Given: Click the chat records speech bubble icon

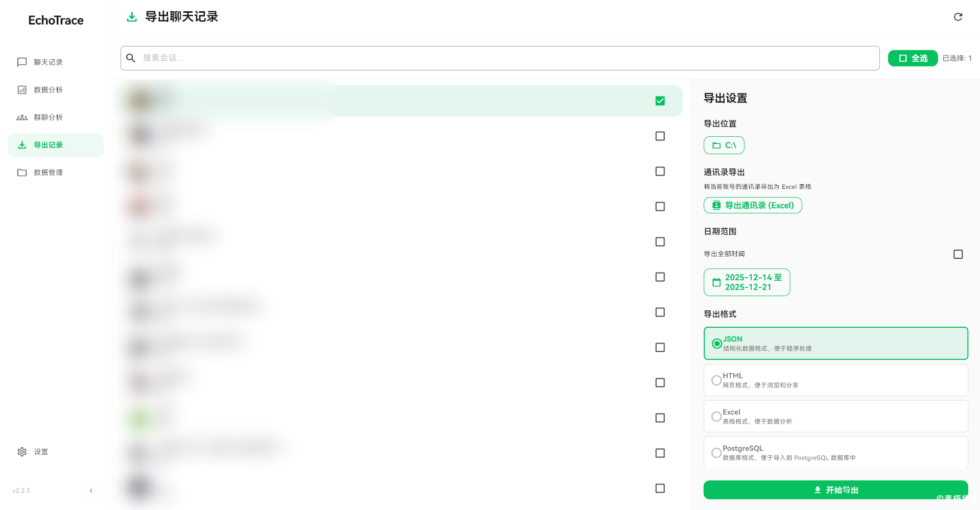Looking at the screenshot, I should coord(22,62).
